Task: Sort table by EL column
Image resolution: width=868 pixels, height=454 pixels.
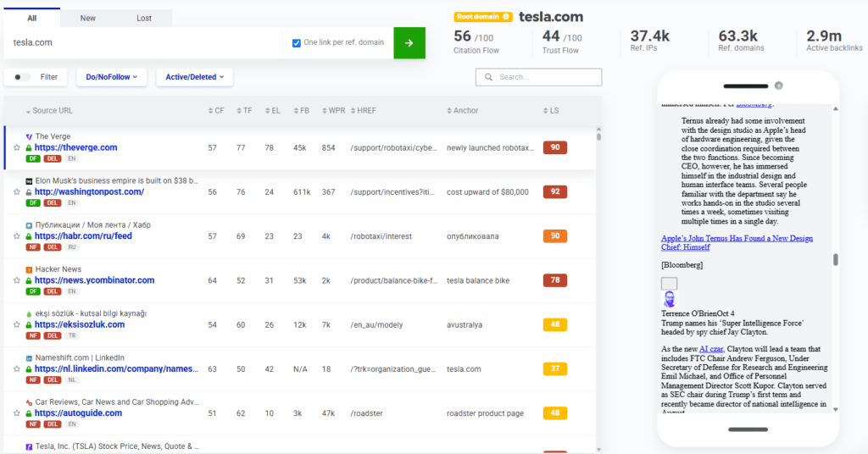Action: 272,111
